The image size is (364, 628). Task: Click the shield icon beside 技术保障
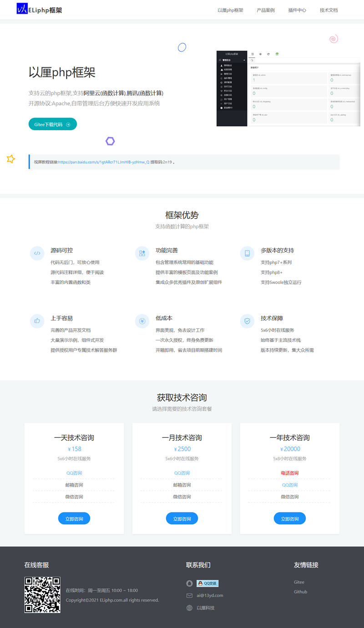point(247,321)
